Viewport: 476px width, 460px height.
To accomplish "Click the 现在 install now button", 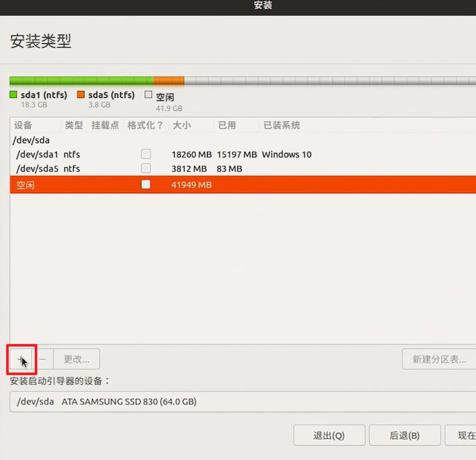I will (461, 436).
